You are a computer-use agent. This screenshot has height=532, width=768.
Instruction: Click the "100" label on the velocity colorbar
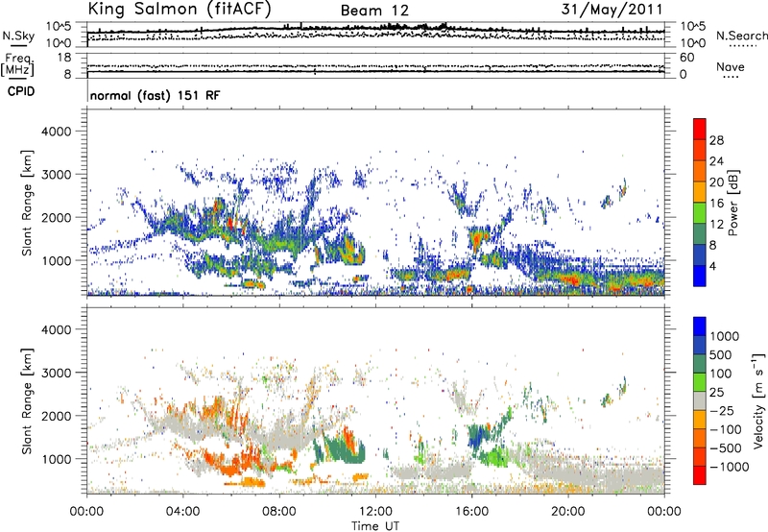721,374
